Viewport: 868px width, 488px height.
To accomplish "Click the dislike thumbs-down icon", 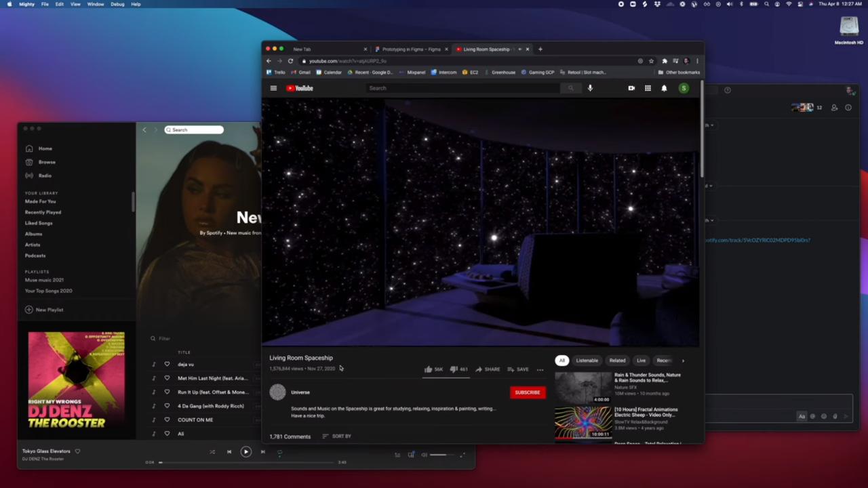I will (x=454, y=369).
